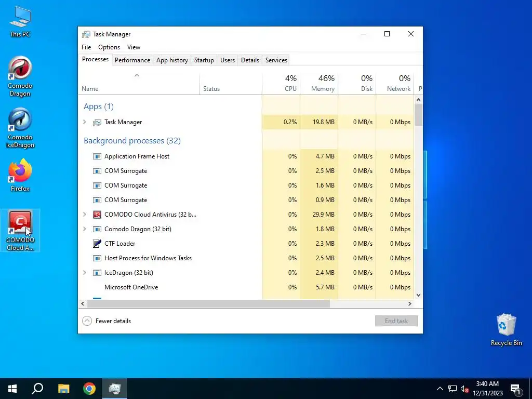532x399 pixels.
Task: Switch to the Users tab
Action: (228, 60)
